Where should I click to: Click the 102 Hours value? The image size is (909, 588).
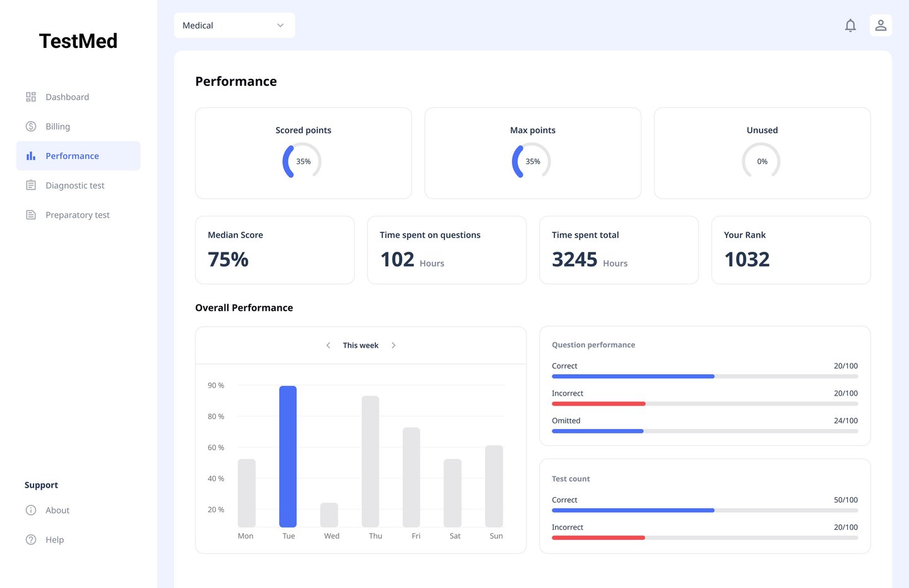[x=412, y=260]
